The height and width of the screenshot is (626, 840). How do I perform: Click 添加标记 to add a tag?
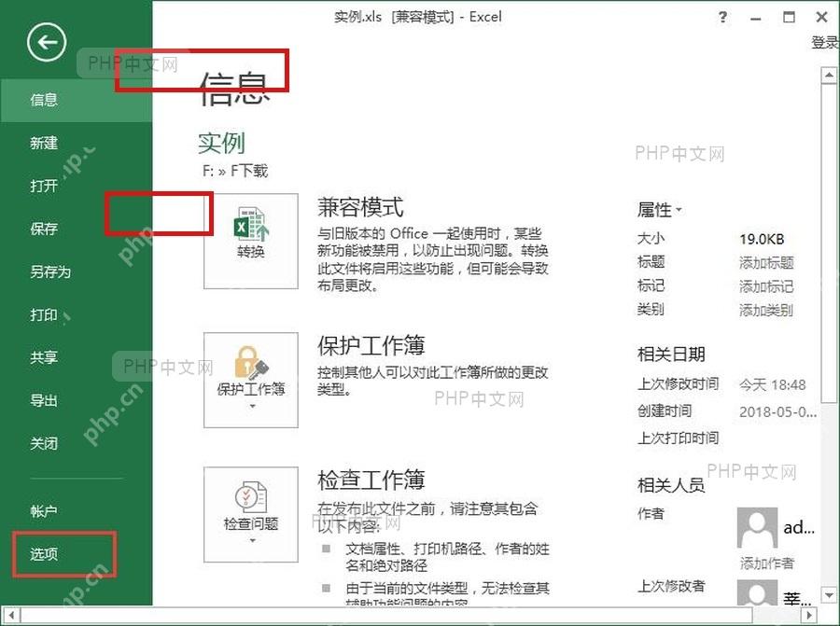pyautogui.click(x=766, y=286)
